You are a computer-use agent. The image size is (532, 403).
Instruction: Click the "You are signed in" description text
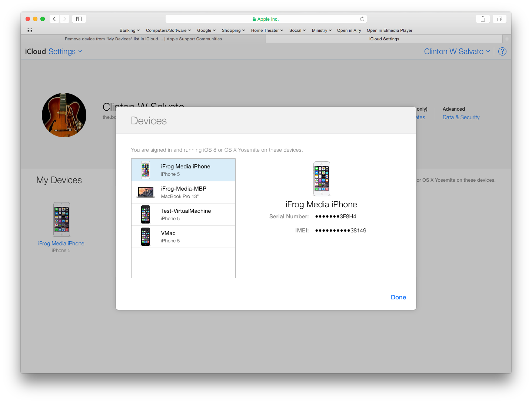coord(217,150)
